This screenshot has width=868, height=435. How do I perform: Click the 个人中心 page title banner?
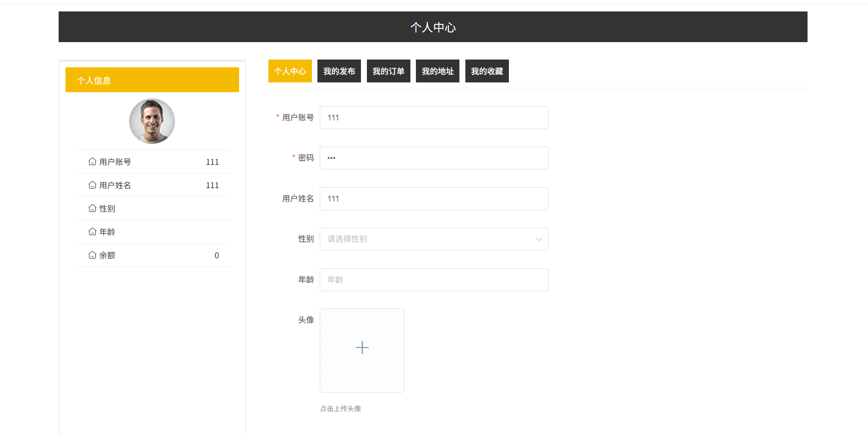point(433,27)
